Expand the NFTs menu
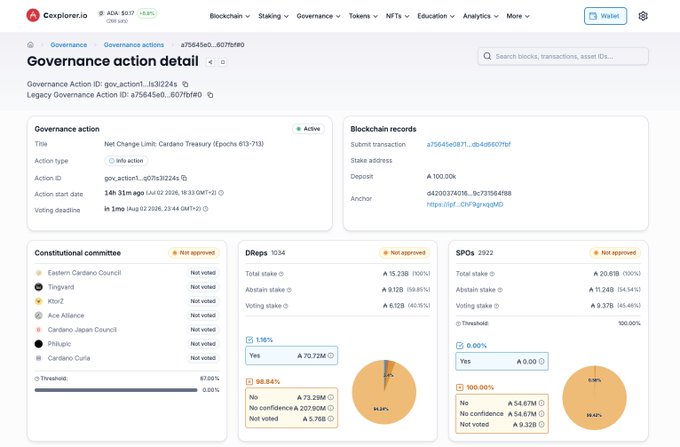This screenshot has width=680, height=447. point(398,16)
